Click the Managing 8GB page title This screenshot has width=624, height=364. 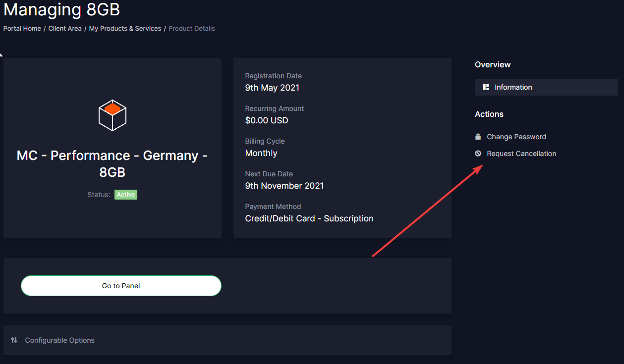pos(62,9)
